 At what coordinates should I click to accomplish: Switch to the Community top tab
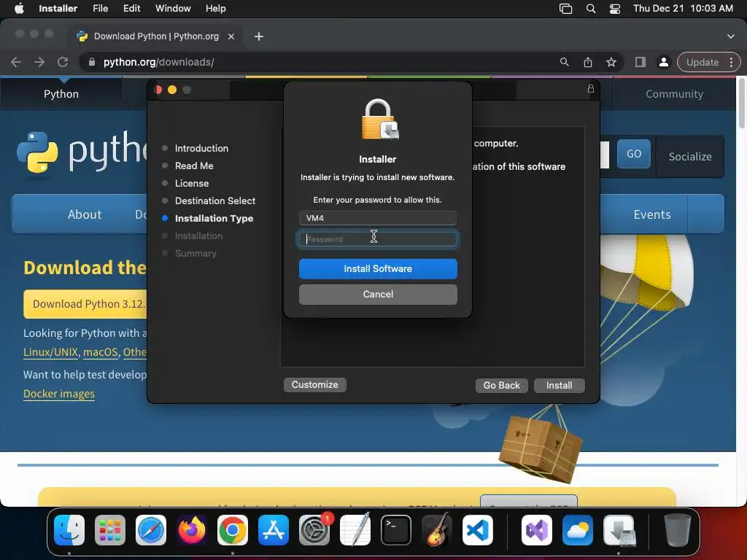click(x=674, y=94)
